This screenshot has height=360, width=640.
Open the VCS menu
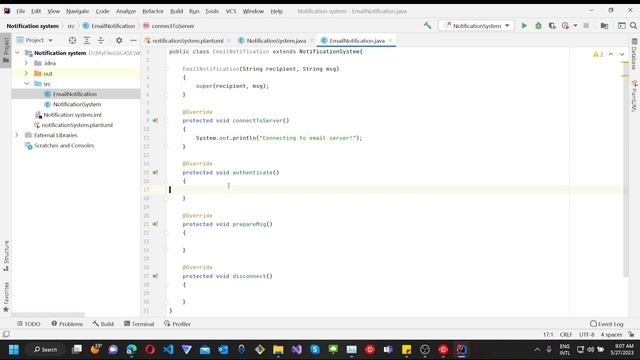(x=231, y=11)
